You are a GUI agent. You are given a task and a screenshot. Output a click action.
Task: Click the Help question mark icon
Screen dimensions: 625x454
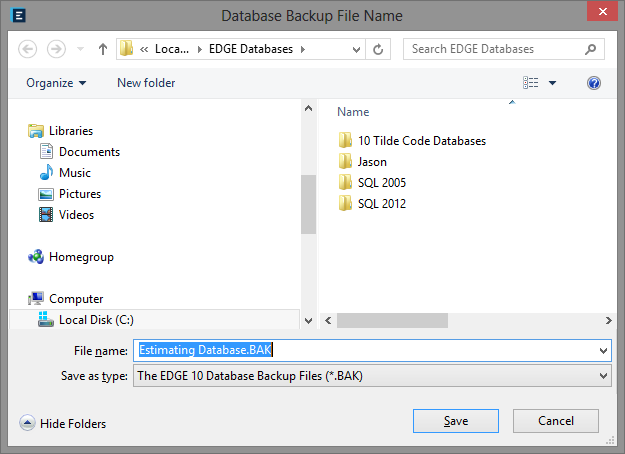coord(594,83)
